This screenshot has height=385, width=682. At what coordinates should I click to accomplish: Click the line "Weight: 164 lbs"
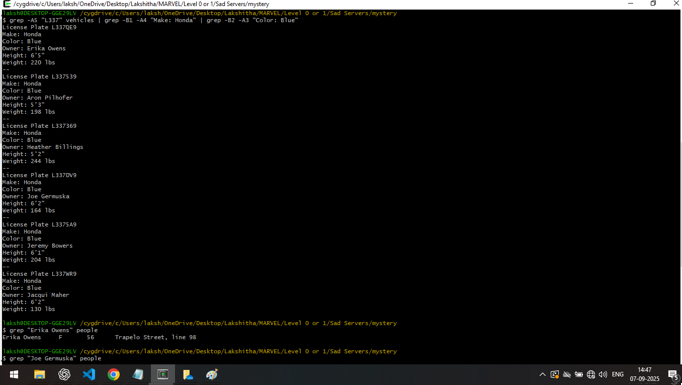(29, 210)
